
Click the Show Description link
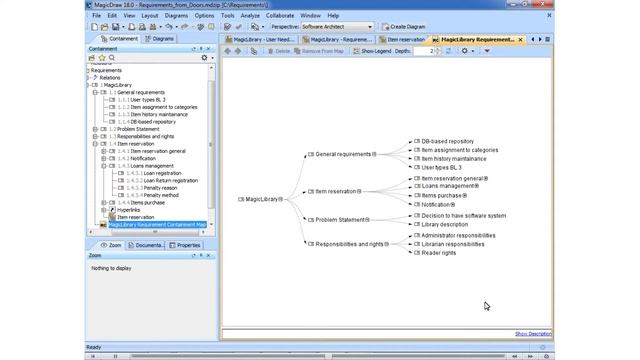(x=533, y=334)
